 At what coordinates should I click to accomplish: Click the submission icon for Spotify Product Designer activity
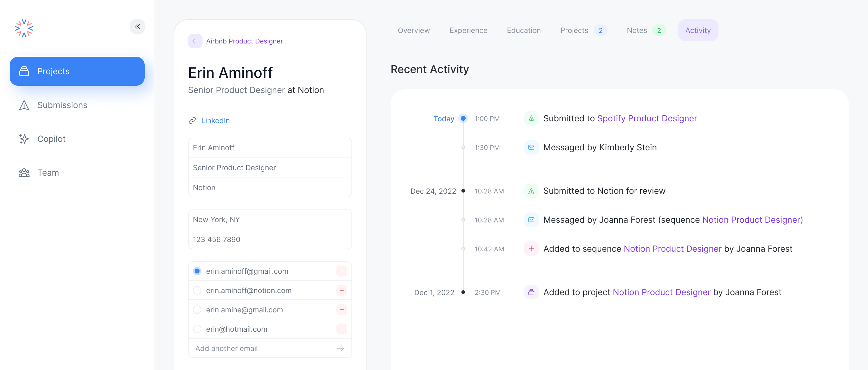(531, 118)
